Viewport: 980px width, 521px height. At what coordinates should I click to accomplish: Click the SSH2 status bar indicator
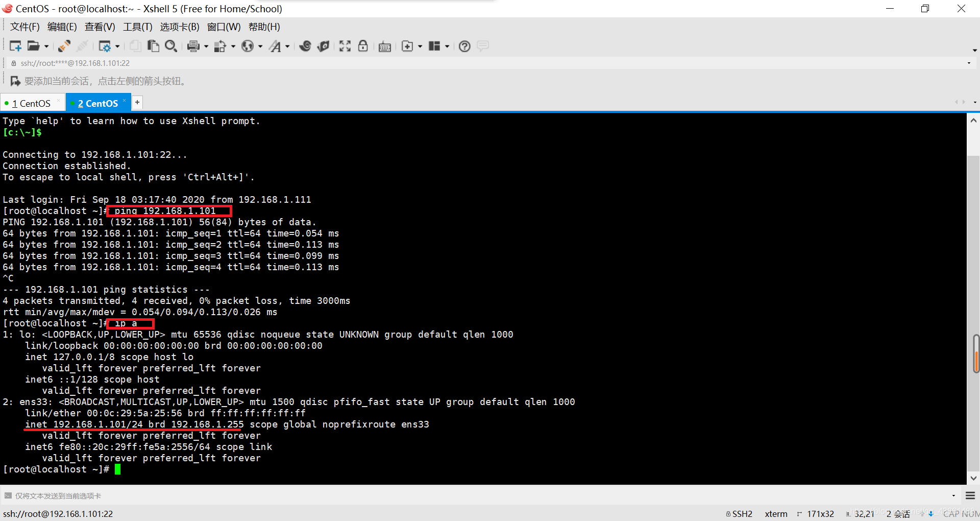[739, 514]
